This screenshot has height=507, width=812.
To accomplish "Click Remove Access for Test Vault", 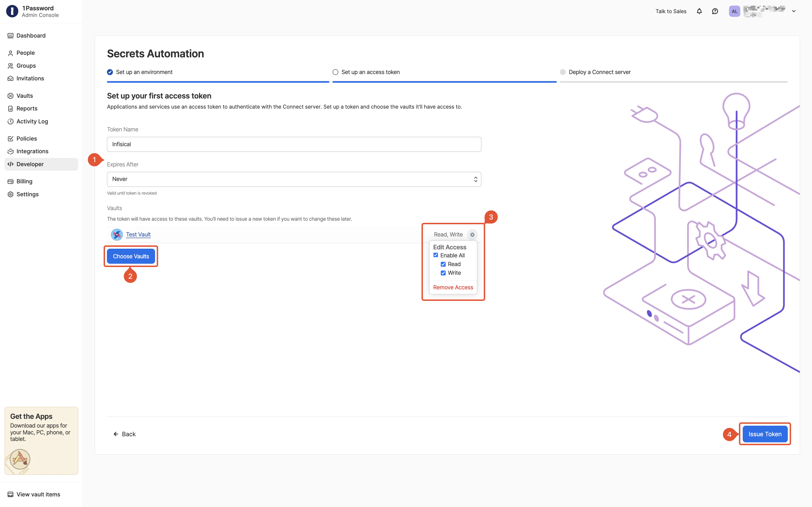I will 453,287.
